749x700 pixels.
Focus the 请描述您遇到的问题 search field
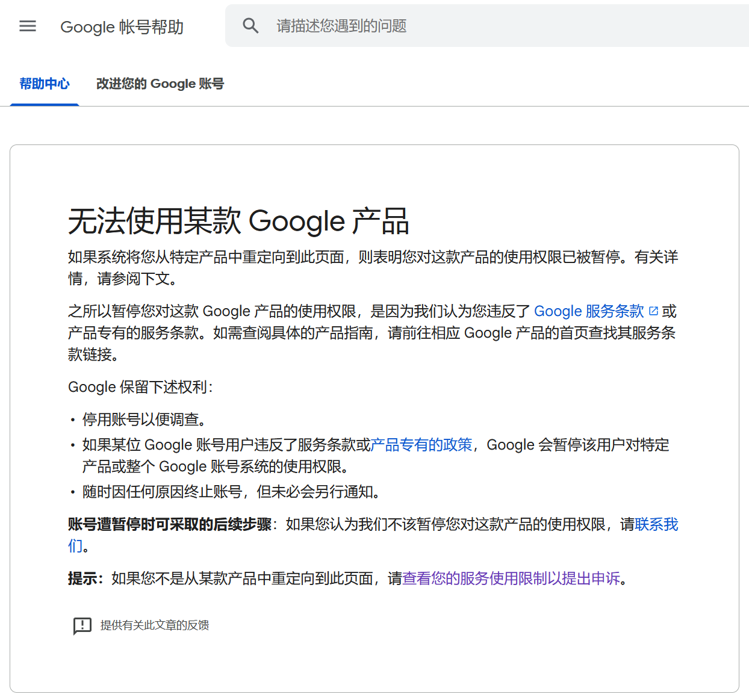(x=482, y=26)
